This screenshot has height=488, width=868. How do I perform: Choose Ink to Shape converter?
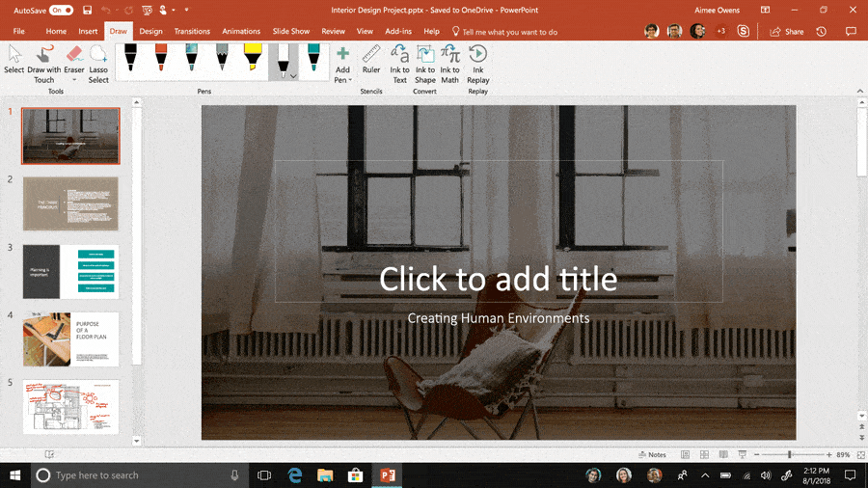point(424,65)
